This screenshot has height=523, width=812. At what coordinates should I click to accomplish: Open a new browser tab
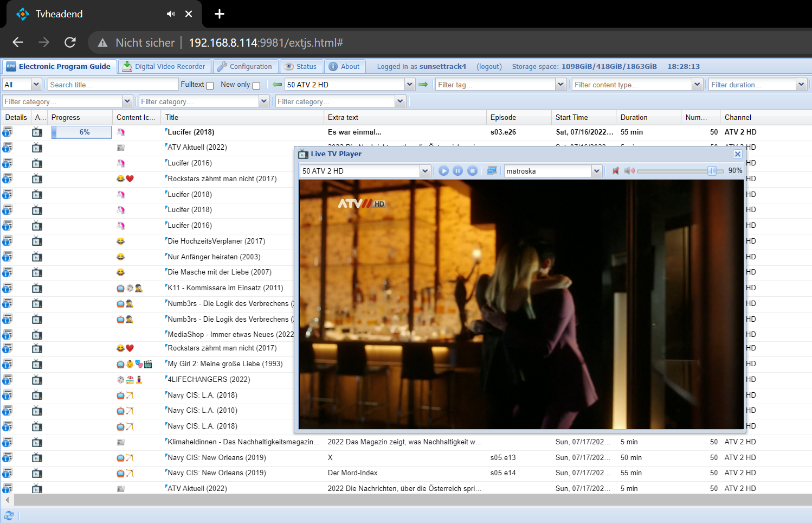point(220,14)
